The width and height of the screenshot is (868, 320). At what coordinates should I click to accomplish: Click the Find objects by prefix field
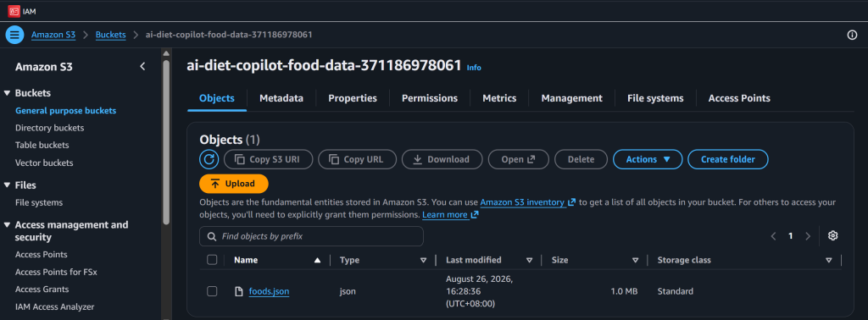pyautogui.click(x=311, y=236)
